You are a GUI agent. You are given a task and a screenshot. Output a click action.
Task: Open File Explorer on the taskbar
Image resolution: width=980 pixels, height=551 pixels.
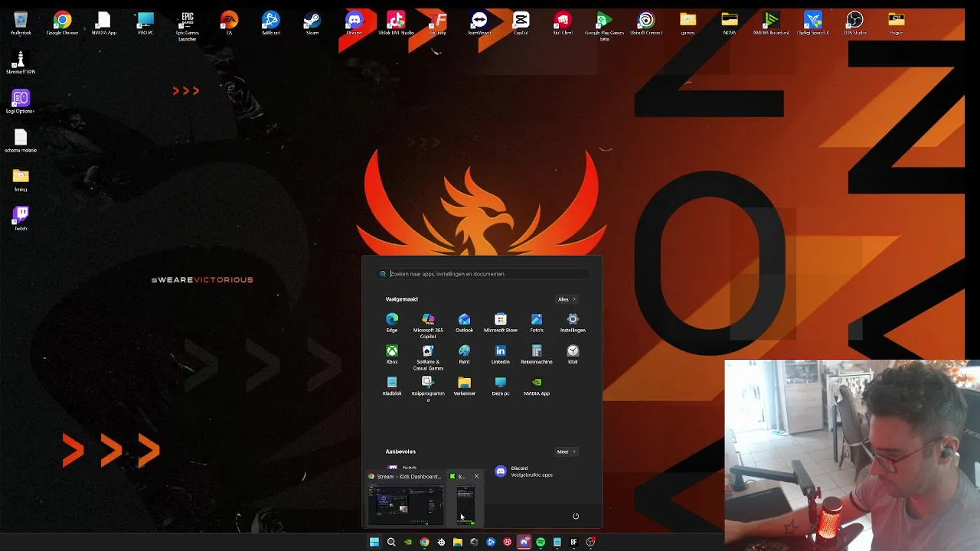click(458, 542)
